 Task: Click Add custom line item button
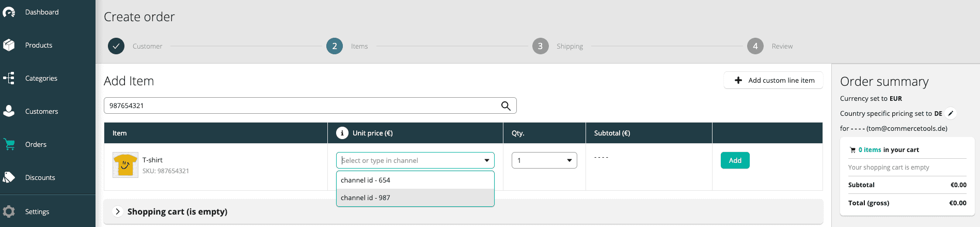[x=773, y=80]
